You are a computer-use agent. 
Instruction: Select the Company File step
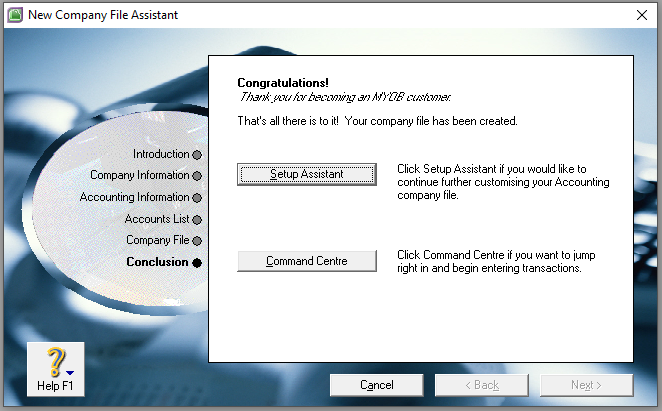click(x=157, y=240)
